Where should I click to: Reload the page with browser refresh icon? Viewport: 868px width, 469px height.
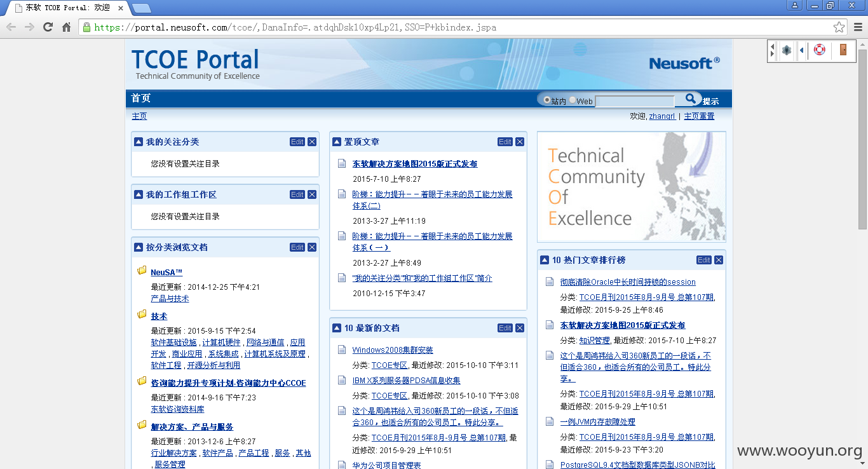tap(48, 27)
